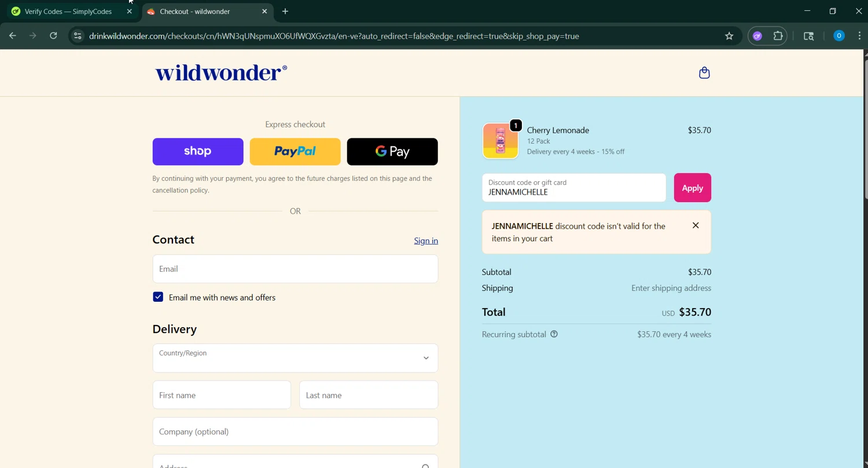The height and width of the screenshot is (468, 868).
Task: Uncheck Email me with news and offers
Action: pyautogui.click(x=158, y=297)
